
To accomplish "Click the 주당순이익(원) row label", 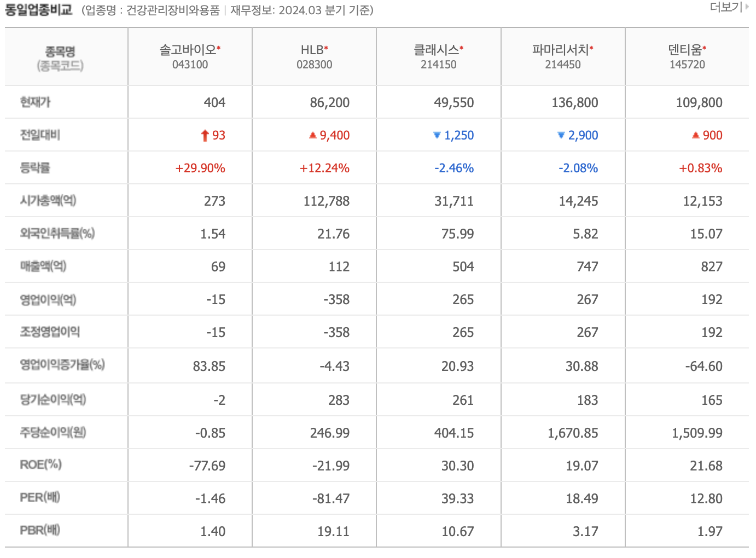I will point(53,433).
